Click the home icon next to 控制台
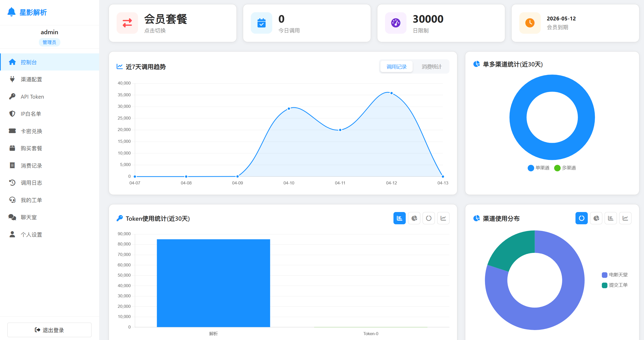Viewport: 644px width, 340px height. [12, 62]
